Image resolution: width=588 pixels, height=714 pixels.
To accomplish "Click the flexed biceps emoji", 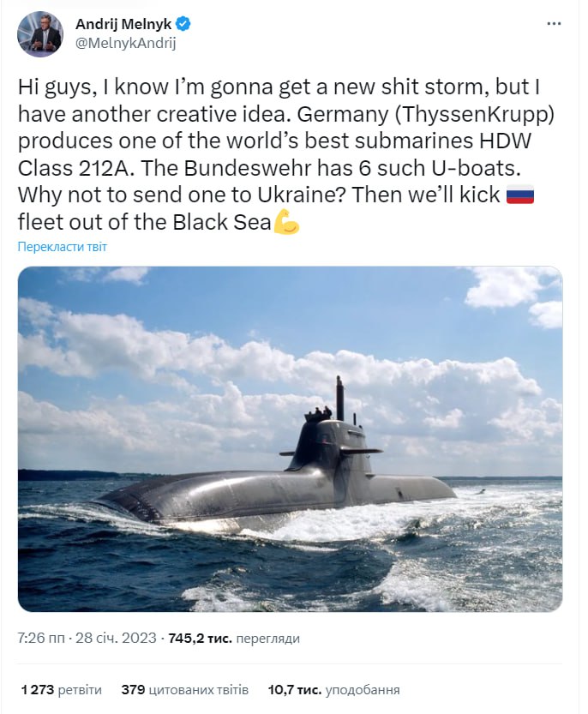I will (x=286, y=223).
